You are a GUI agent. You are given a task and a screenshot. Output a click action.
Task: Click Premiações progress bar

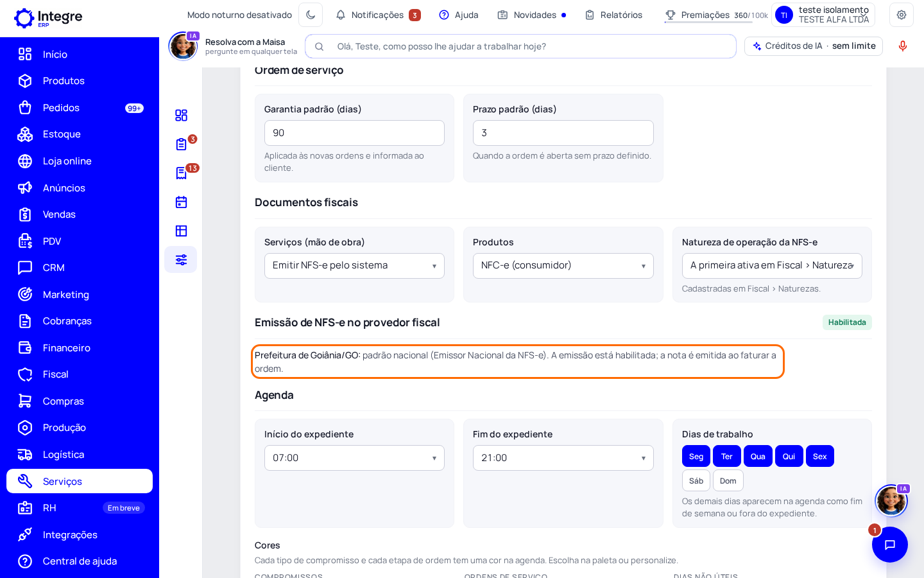point(708,22)
